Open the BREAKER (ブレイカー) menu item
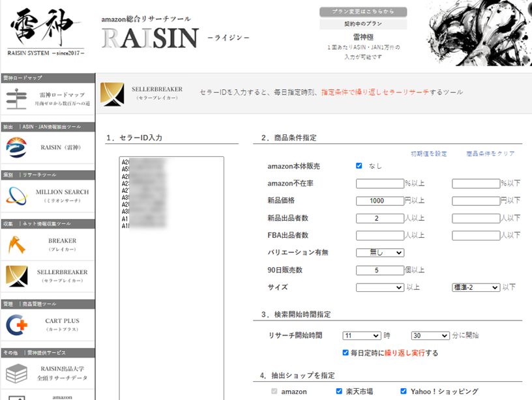 coord(48,245)
